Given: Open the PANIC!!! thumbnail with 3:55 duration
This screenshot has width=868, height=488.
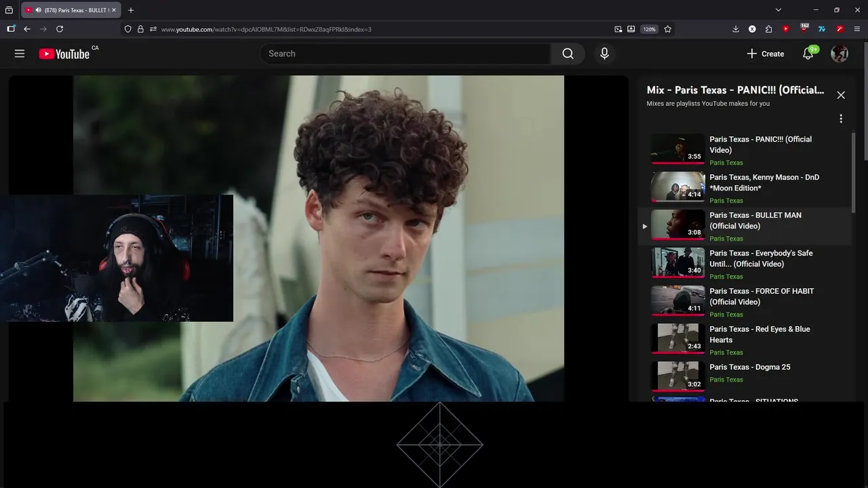Looking at the screenshot, I should pyautogui.click(x=678, y=148).
